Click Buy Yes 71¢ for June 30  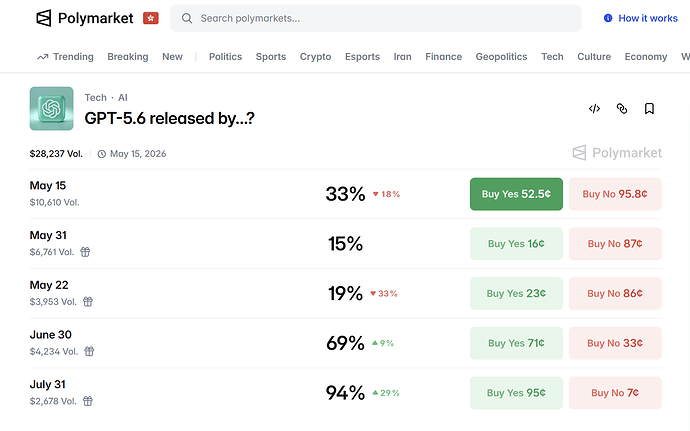click(x=516, y=343)
